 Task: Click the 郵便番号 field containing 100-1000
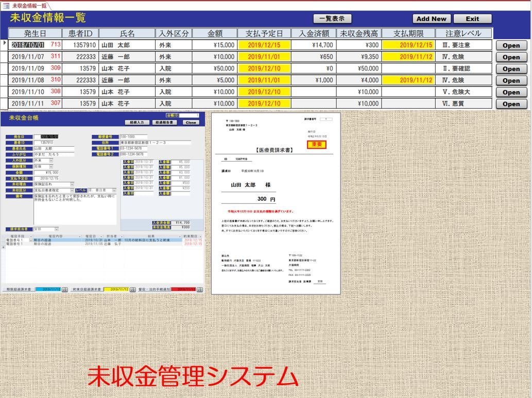coord(133,137)
